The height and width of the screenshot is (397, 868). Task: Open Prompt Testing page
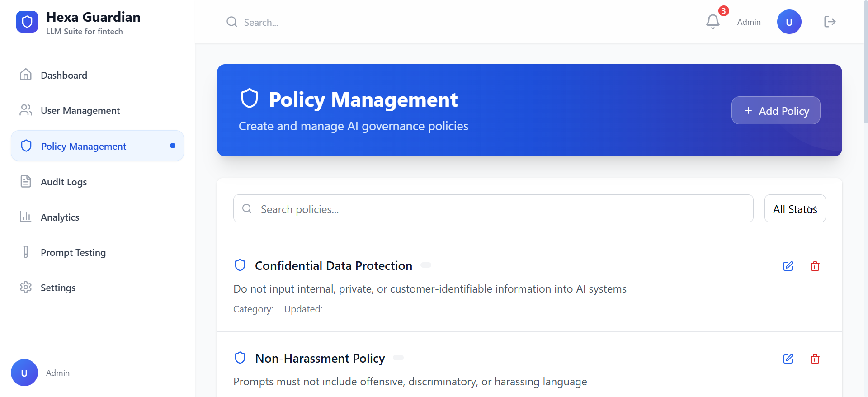(73, 253)
